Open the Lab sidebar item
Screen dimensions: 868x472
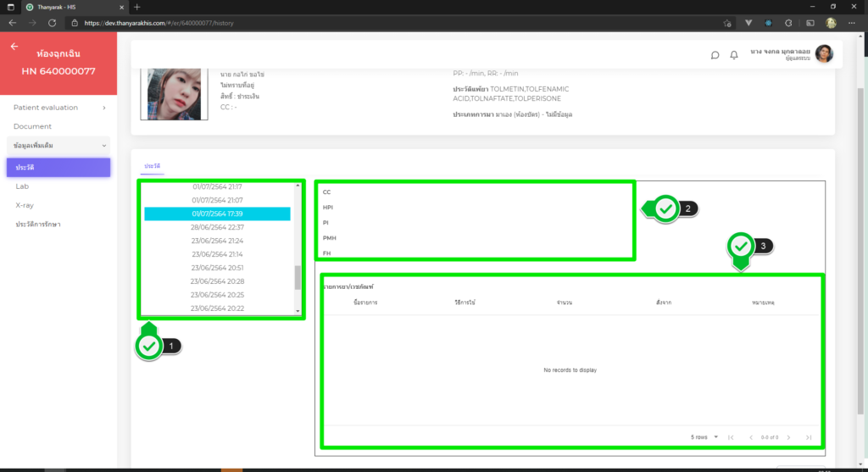pos(23,186)
